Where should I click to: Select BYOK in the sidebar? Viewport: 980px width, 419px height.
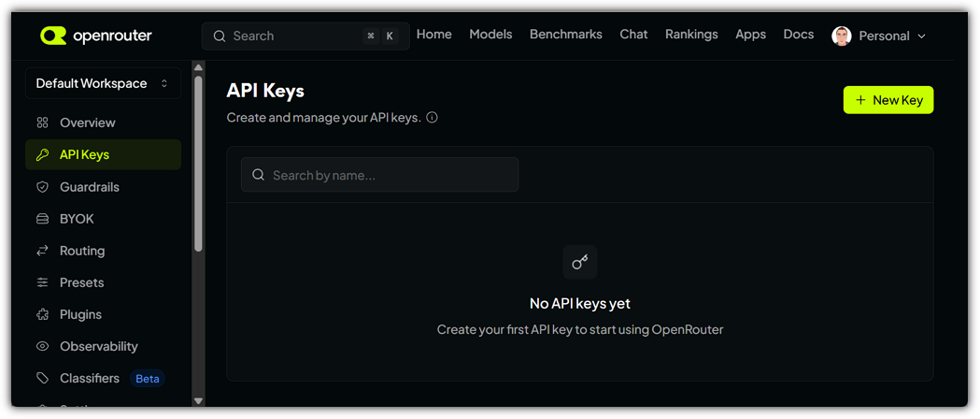point(103,219)
